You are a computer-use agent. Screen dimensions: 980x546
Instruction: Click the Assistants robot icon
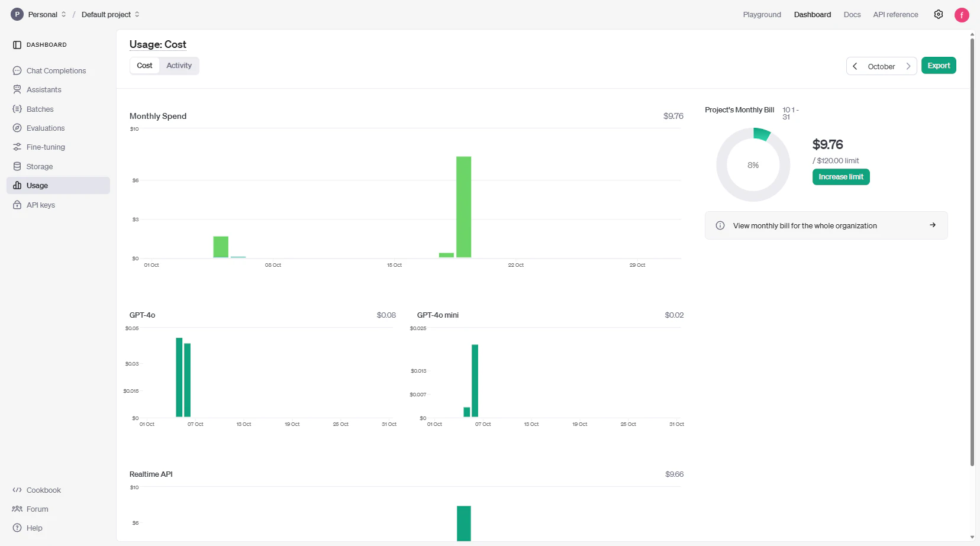click(x=17, y=90)
